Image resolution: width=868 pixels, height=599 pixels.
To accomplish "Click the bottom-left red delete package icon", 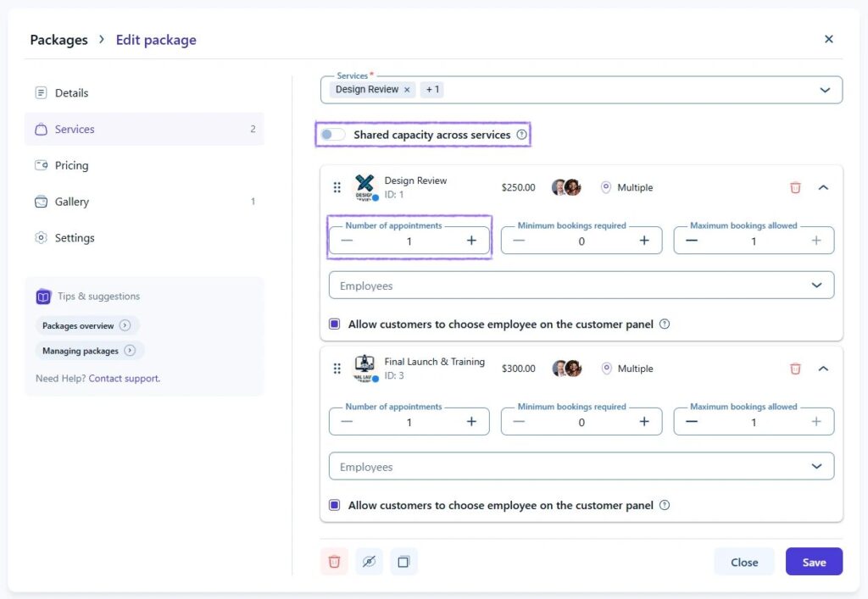I will pyautogui.click(x=334, y=562).
